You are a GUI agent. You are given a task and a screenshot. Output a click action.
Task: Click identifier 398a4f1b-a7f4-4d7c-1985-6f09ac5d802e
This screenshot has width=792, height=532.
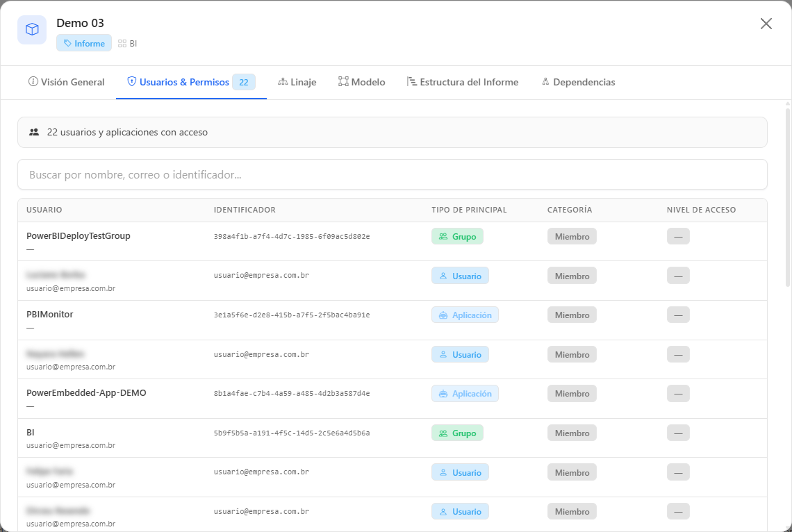[292, 237]
